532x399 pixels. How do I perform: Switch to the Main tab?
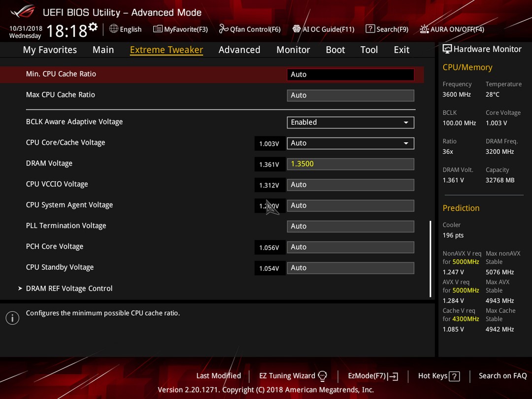click(x=103, y=50)
